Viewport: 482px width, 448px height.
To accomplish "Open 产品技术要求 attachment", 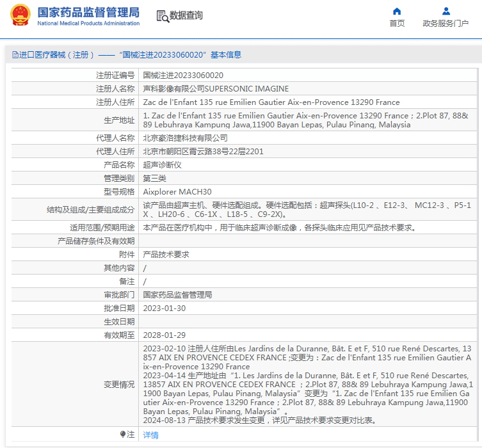I will tap(166, 255).
